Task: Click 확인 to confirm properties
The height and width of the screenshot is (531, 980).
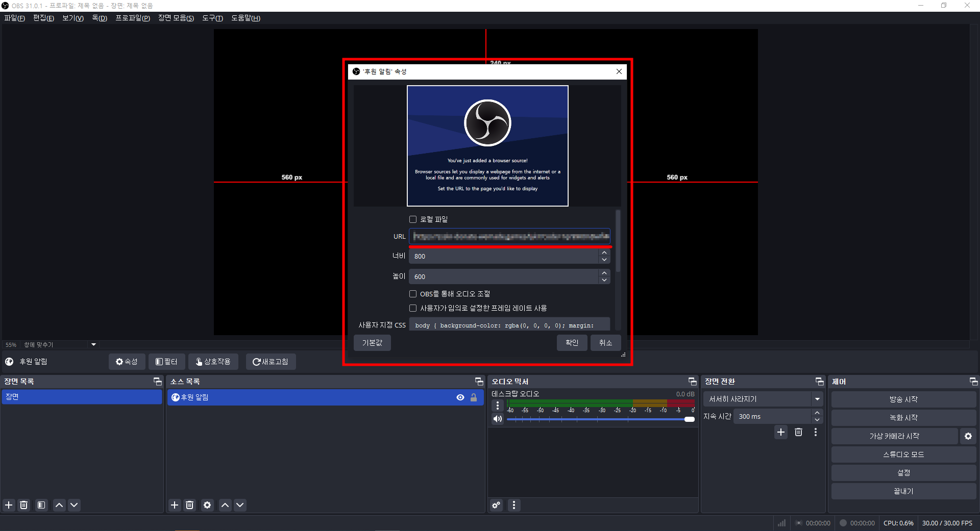Action: pos(572,343)
